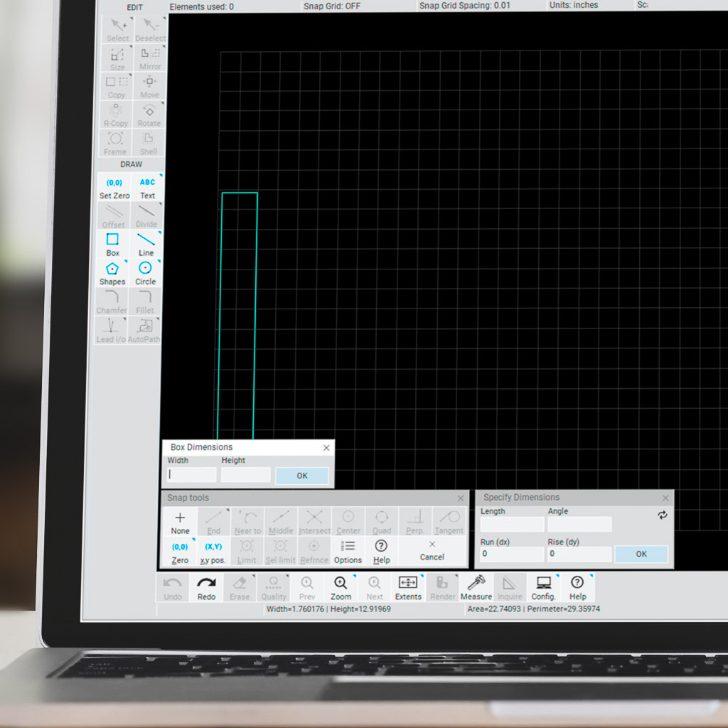Click the Copy tool
The image size is (728, 728).
click(117, 87)
